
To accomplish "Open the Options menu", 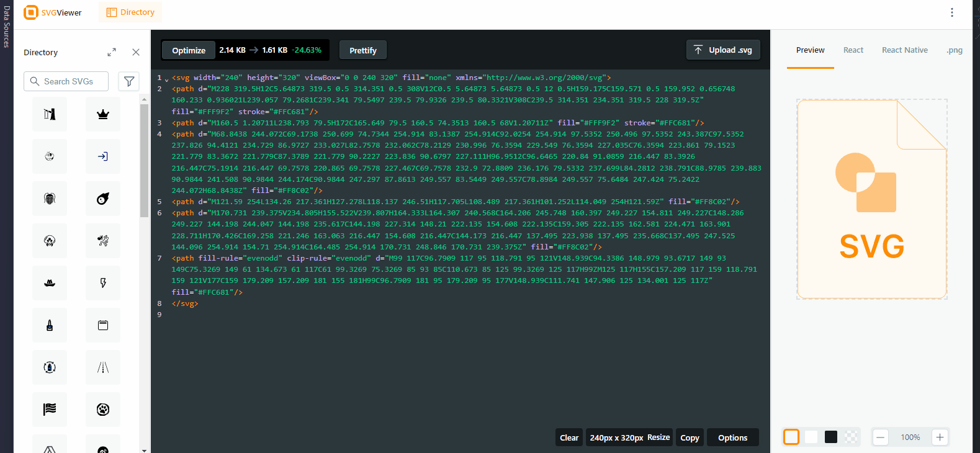I will click(733, 437).
